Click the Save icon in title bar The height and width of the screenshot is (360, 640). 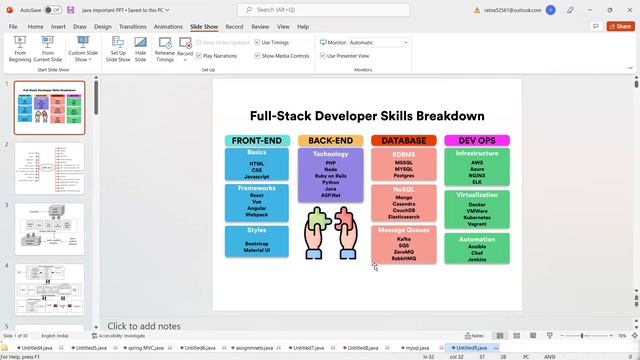coord(71,10)
